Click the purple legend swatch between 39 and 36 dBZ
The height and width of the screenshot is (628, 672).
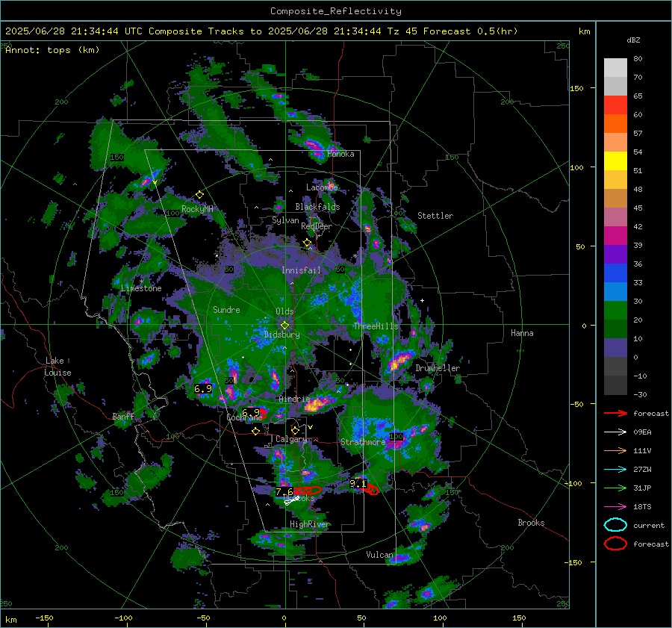615,254
